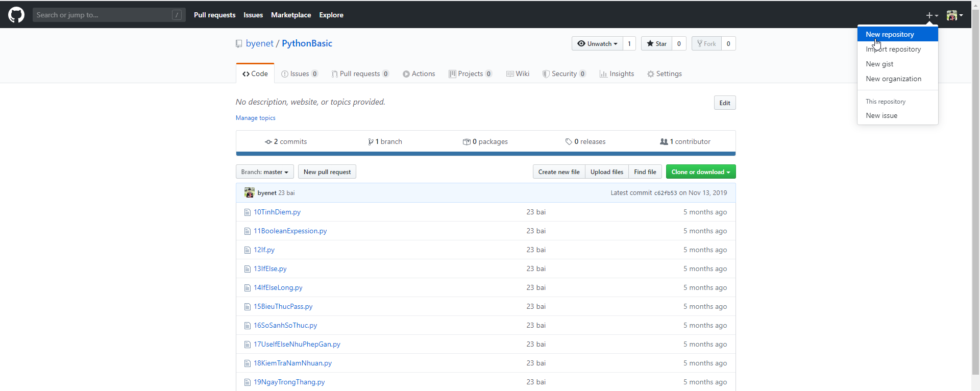Expand the Branch: master dropdown

(x=264, y=172)
